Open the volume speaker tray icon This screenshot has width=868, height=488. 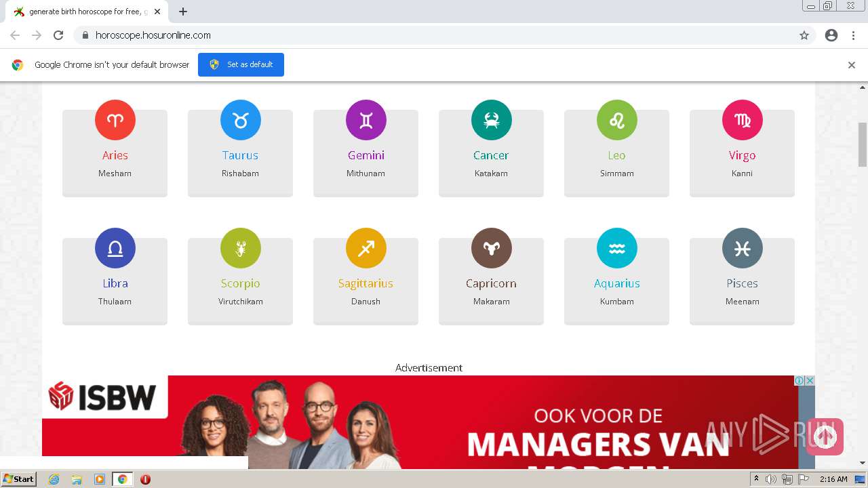[x=771, y=479]
